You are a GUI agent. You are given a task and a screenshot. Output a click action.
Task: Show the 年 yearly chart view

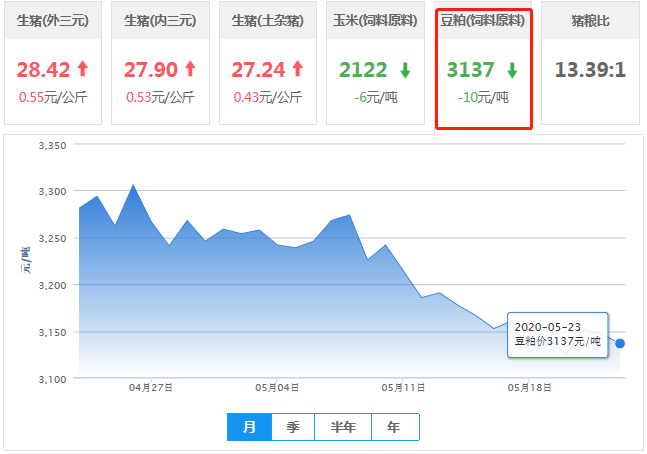click(x=394, y=427)
